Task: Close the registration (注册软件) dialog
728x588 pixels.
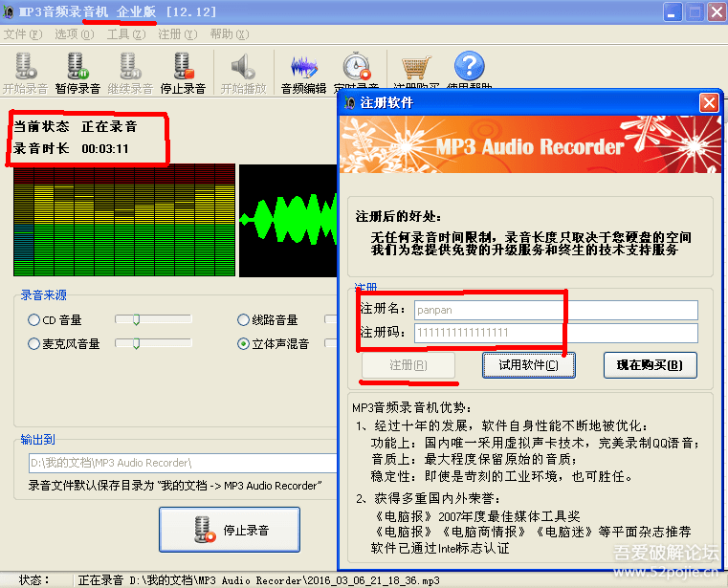Action: click(709, 102)
